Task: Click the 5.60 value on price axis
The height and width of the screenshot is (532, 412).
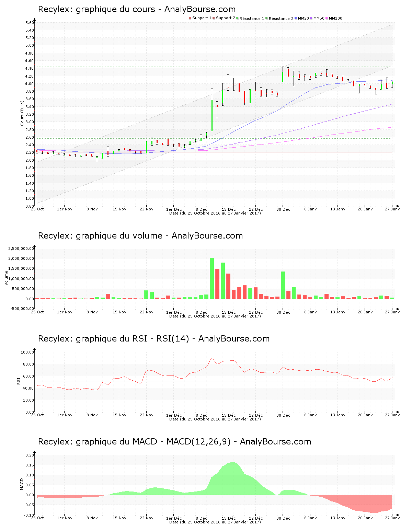Action: point(30,23)
